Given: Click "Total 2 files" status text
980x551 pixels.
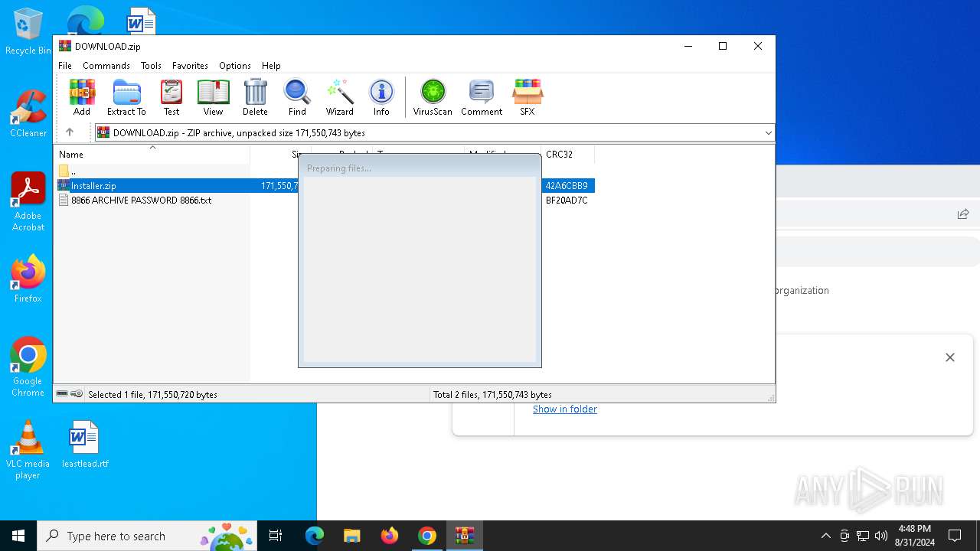Looking at the screenshot, I should click(492, 395).
